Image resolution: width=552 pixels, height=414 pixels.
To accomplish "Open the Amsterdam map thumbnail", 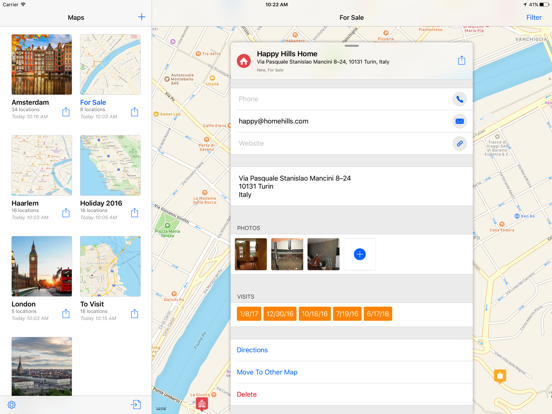I will click(42, 64).
